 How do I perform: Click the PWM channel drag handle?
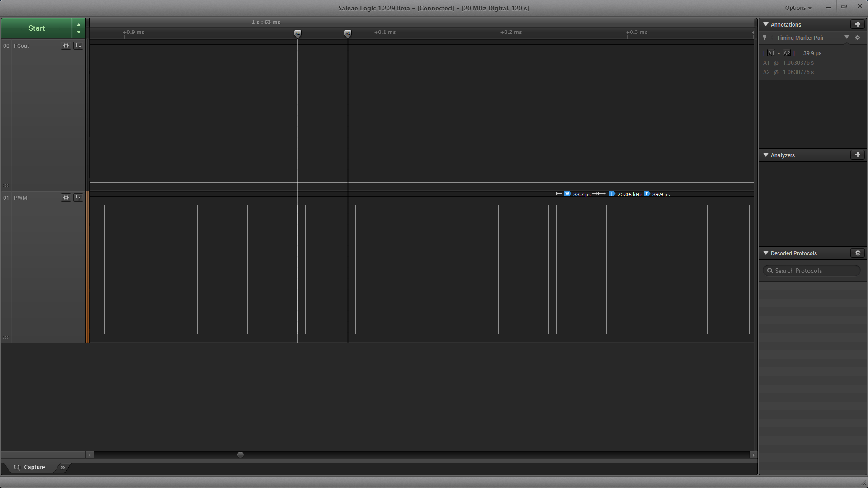coord(6,338)
